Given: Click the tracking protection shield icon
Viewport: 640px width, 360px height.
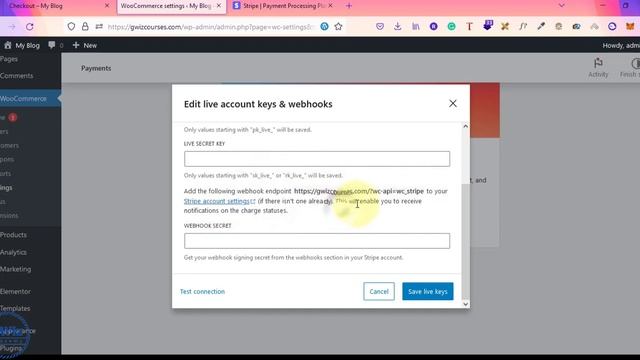Looking at the screenshot, I should coord(71,27).
